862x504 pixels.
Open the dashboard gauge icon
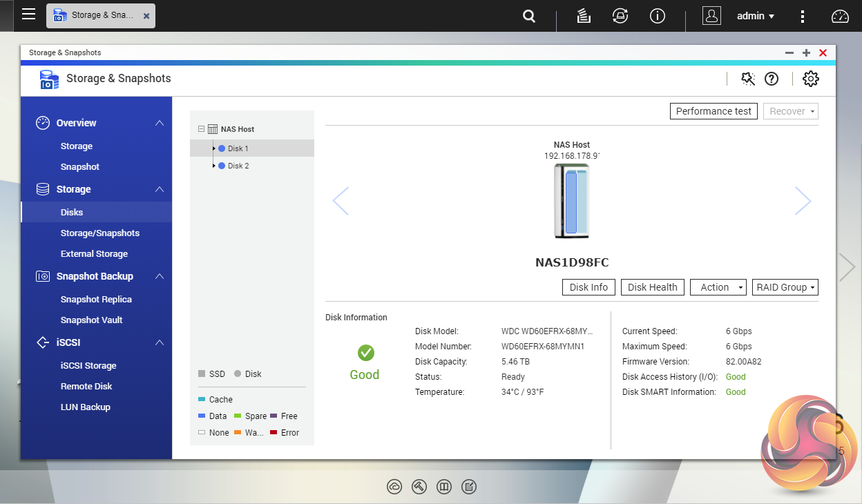pyautogui.click(x=840, y=16)
